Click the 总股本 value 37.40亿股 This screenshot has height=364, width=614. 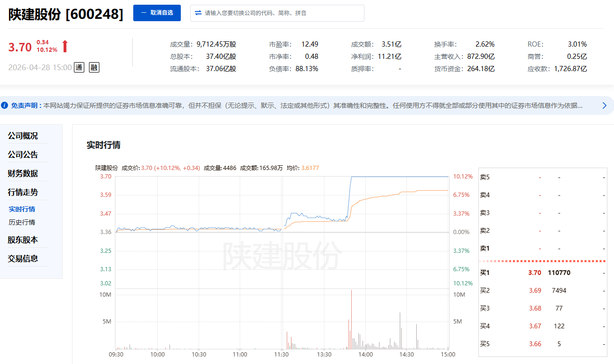[x=221, y=57]
